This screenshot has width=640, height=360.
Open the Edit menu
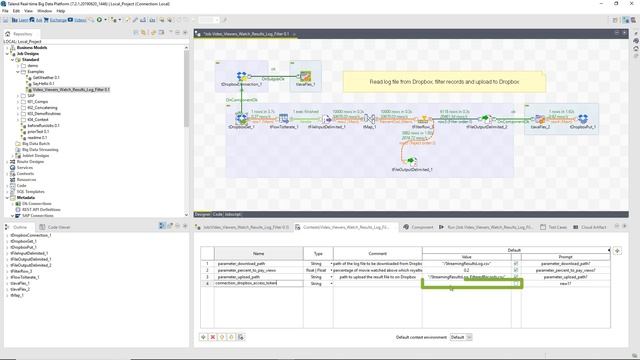tap(16, 11)
